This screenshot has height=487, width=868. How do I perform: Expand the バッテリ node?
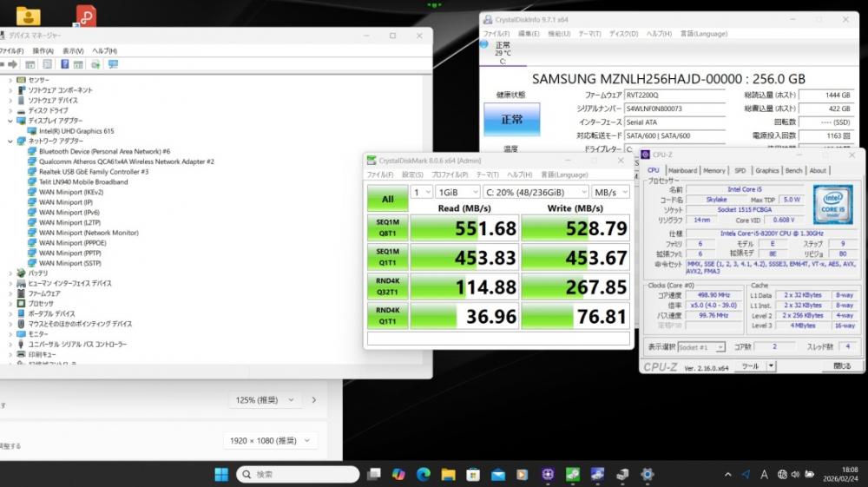pyautogui.click(x=10, y=273)
